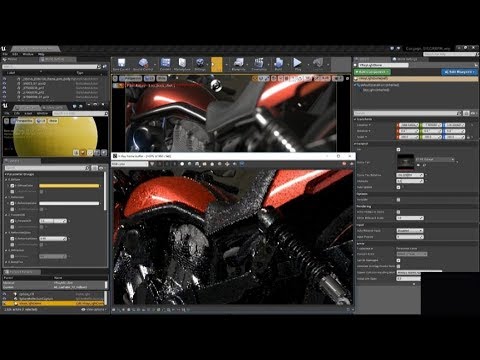
Task: Click the Add Component green button
Action: tap(372, 72)
